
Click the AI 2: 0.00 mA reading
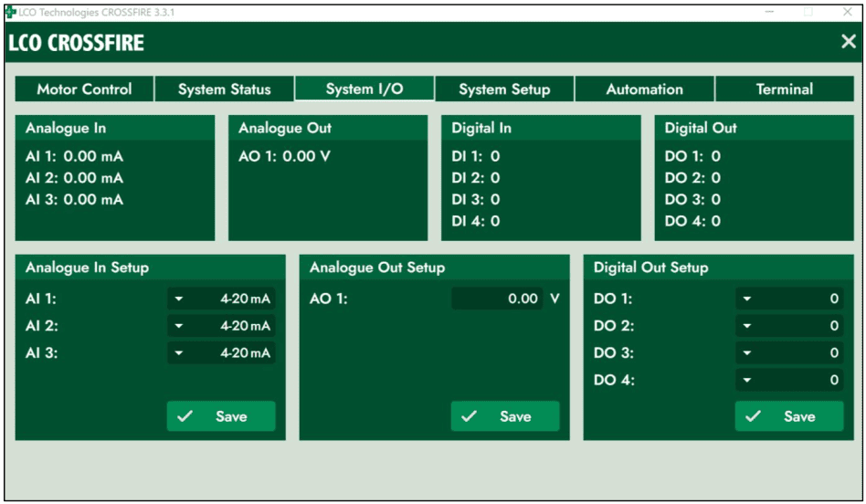(74, 178)
